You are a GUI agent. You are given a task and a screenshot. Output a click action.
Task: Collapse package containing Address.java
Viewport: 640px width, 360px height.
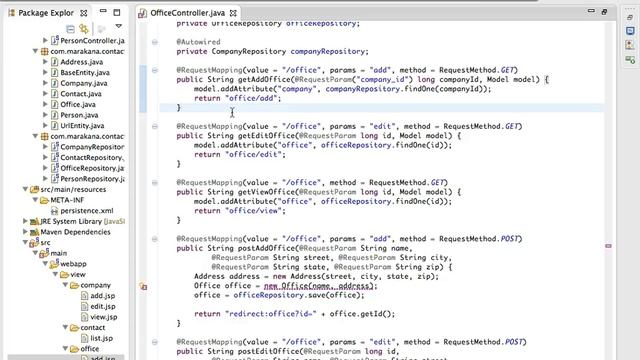tap(35, 51)
